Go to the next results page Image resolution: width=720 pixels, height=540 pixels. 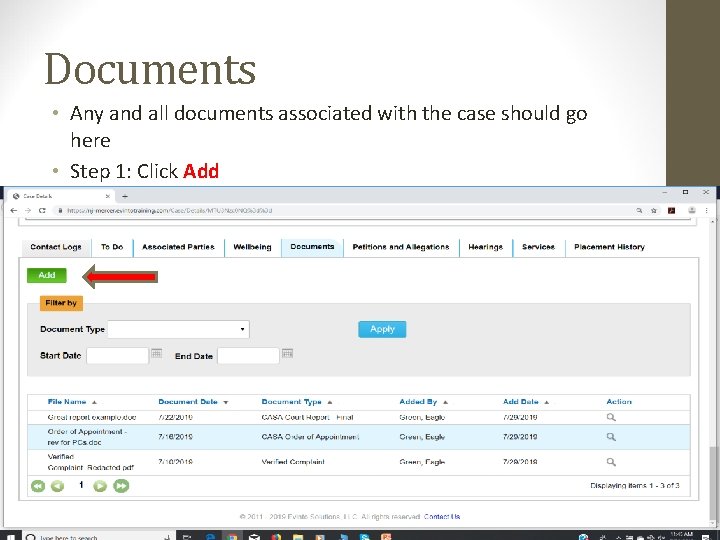point(100,486)
